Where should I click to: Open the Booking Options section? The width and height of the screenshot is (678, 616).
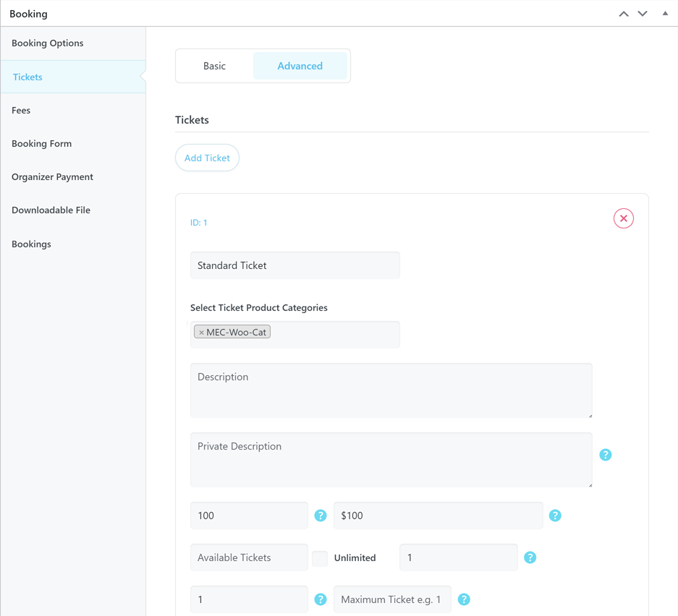click(73, 43)
